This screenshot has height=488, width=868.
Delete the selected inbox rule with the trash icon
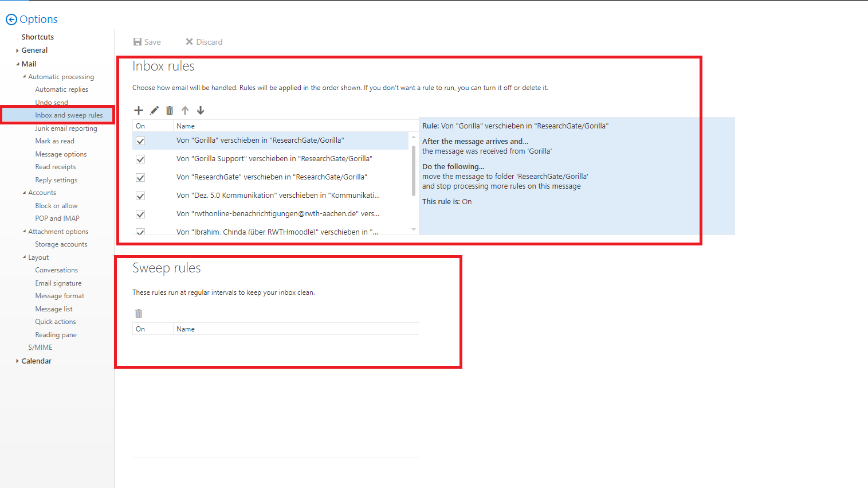(170, 111)
